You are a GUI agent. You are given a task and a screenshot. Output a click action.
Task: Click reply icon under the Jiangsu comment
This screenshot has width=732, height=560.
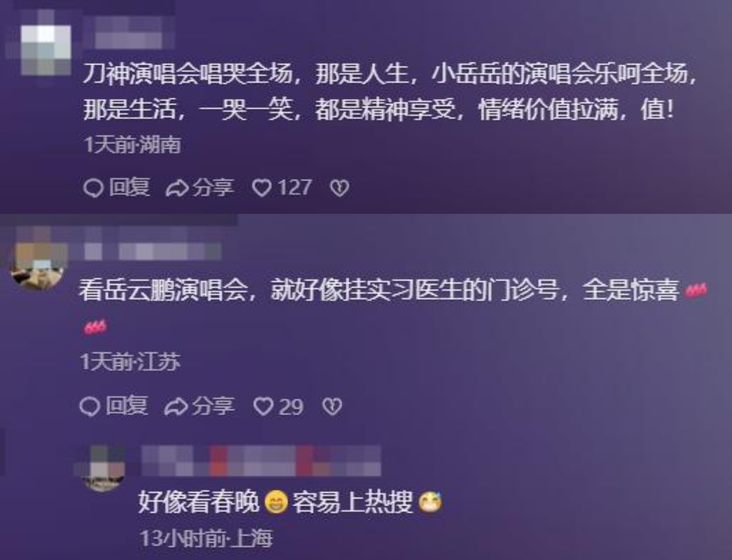(x=90, y=406)
